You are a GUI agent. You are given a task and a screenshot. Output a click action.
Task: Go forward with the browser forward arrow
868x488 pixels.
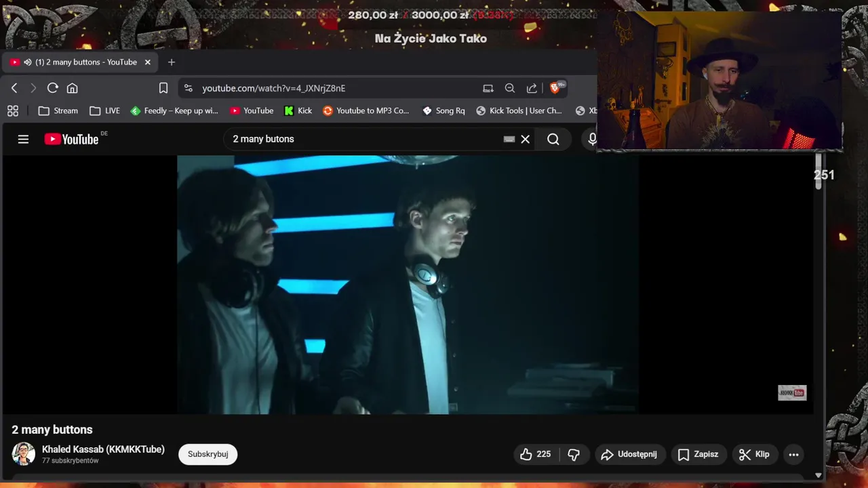pyautogui.click(x=33, y=88)
